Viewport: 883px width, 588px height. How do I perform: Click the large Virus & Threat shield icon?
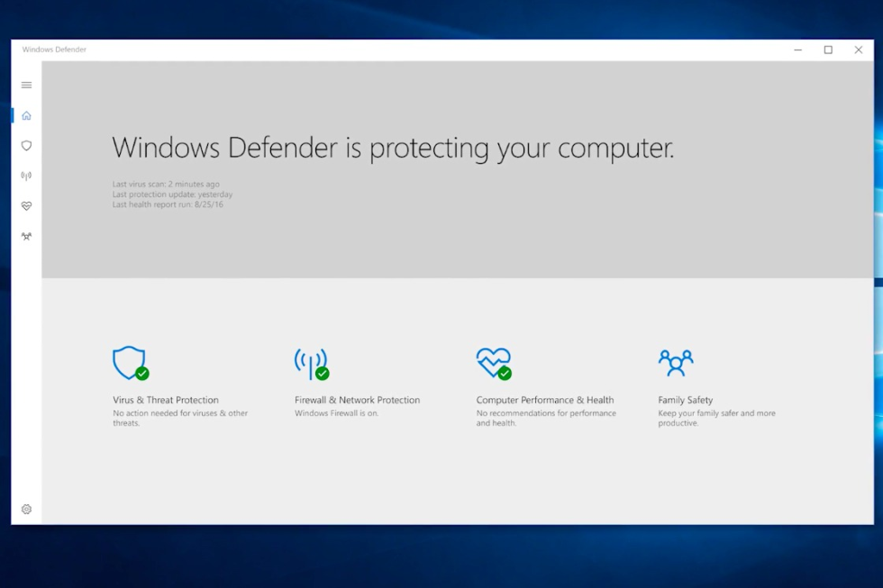[x=129, y=363]
